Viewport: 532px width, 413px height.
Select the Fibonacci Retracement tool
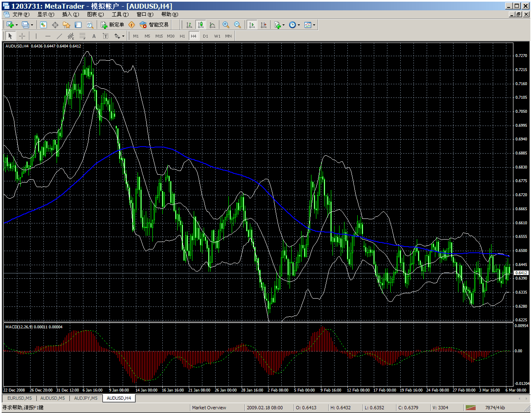(x=82, y=36)
